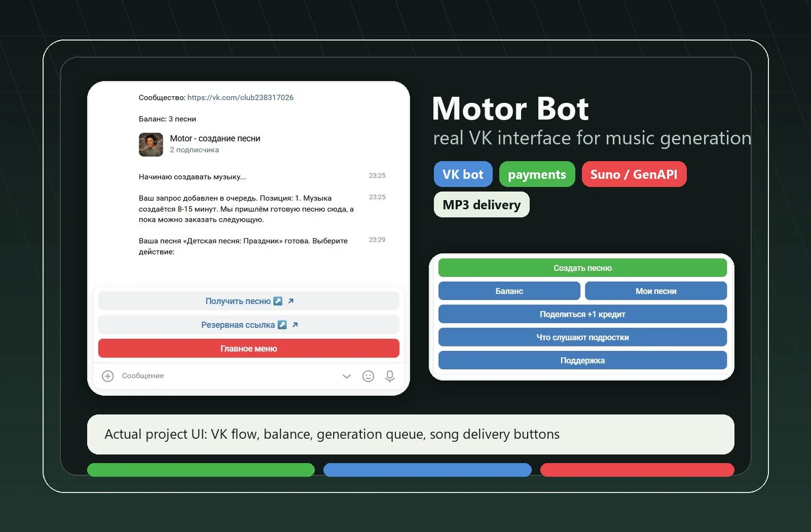This screenshot has width=811, height=532.
Task: Open the vk.com/club238317026 community link
Action: pos(240,97)
